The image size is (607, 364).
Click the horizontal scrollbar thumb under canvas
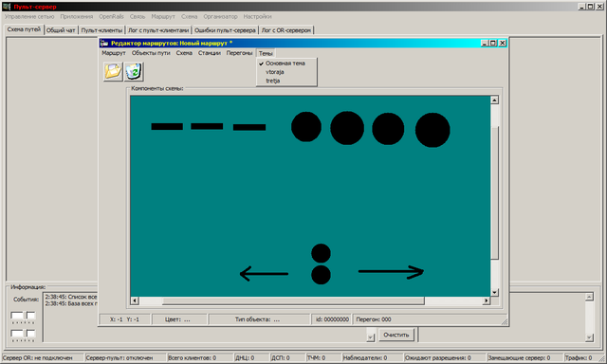click(293, 300)
